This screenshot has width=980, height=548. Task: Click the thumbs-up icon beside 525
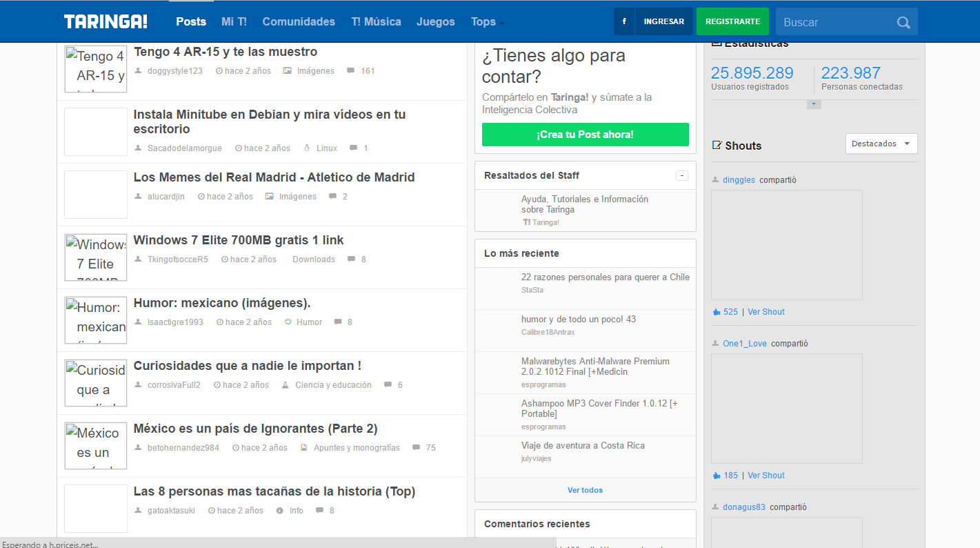click(716, 312)
